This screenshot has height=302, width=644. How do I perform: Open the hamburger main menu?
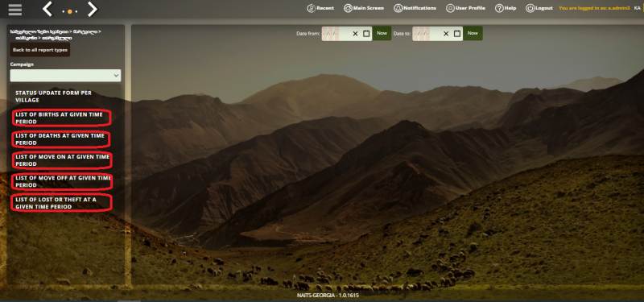click(x=14, y=9)
